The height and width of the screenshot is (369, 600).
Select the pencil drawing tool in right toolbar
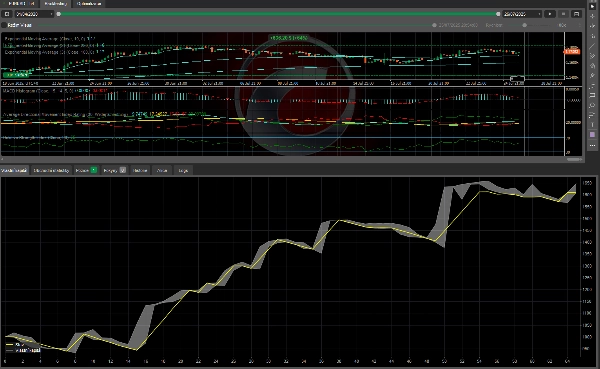click(592, 75)
